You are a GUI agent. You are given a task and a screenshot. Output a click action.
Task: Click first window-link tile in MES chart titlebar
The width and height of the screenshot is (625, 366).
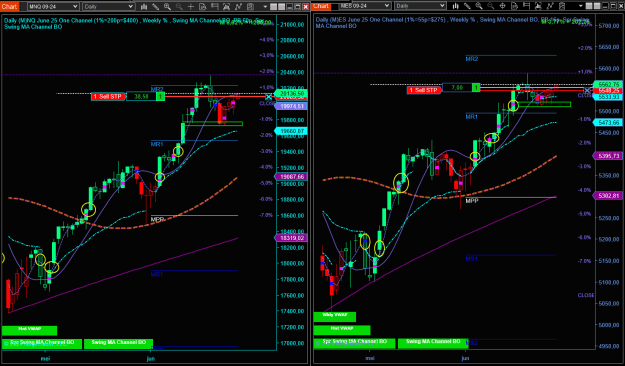589,6
